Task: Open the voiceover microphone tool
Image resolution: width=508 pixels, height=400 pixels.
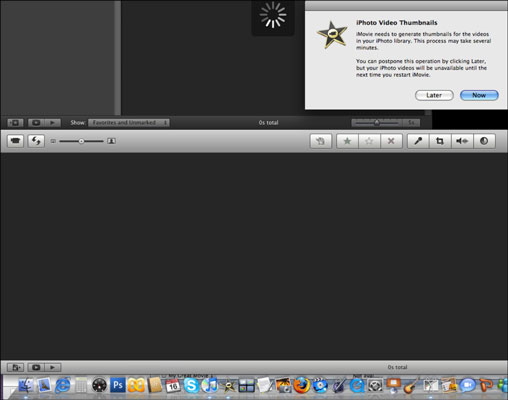Action: 418,141
